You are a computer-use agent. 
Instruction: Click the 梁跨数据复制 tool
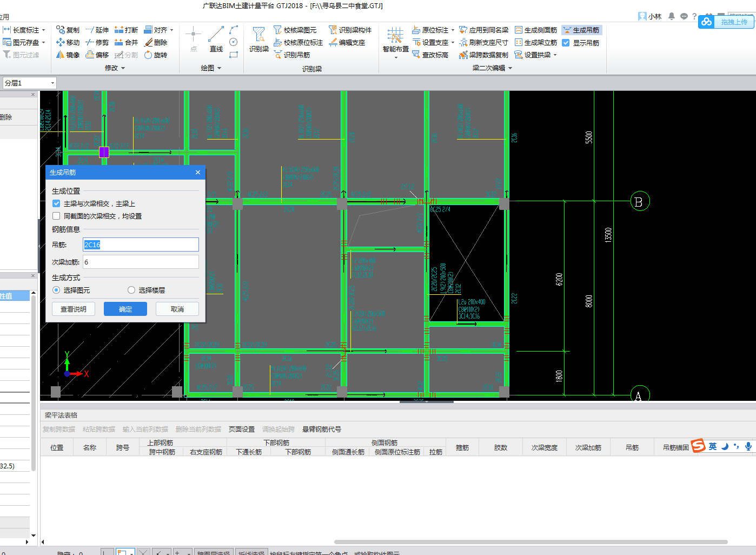[483, 55]
